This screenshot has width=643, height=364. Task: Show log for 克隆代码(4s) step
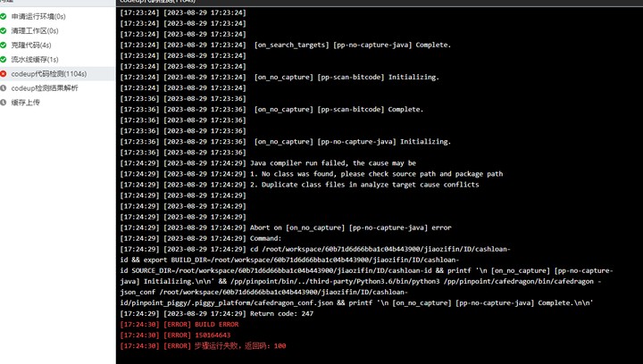point(57,45)
